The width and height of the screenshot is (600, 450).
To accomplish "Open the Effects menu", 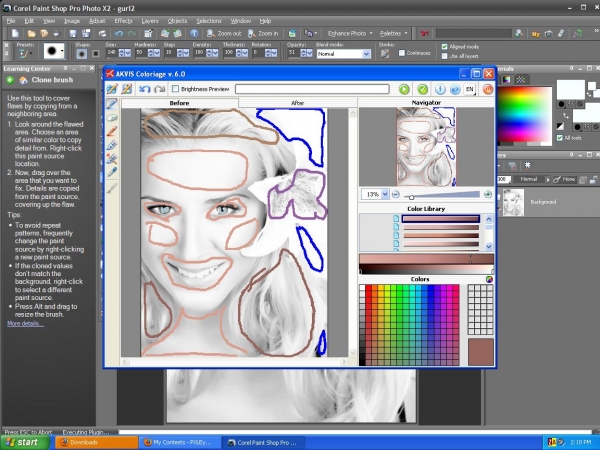I will click(123, 21).
